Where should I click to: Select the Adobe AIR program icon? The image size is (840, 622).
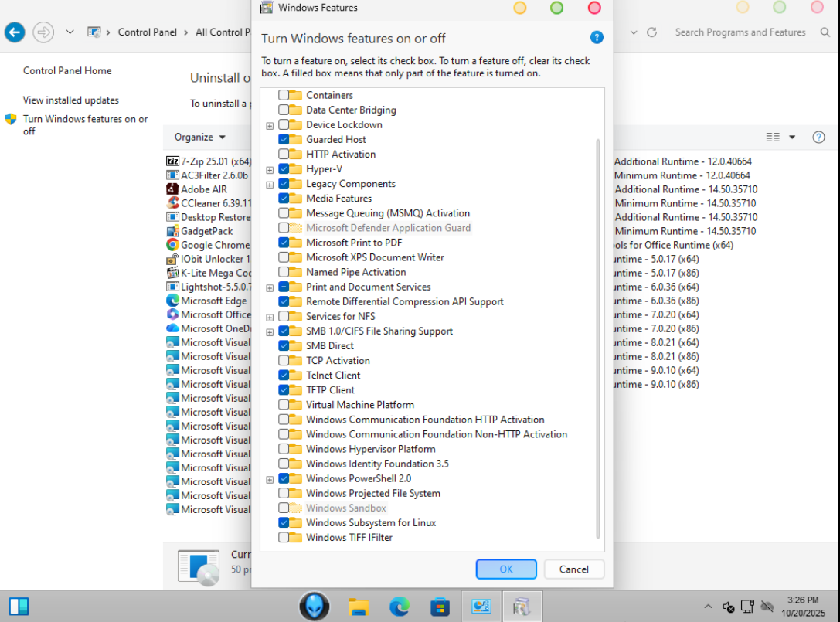pyautogui.click(x=172, y=189)
